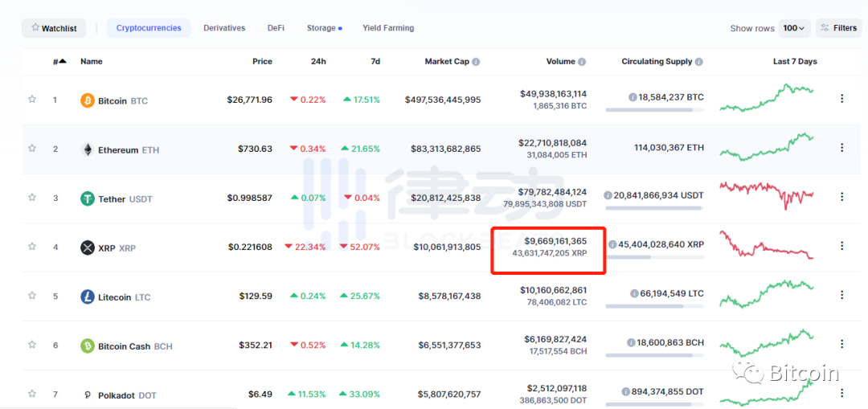This screenshot has height=409, width=868.
Task: Sort table by Volume header
Action: [x=560, y=62]
